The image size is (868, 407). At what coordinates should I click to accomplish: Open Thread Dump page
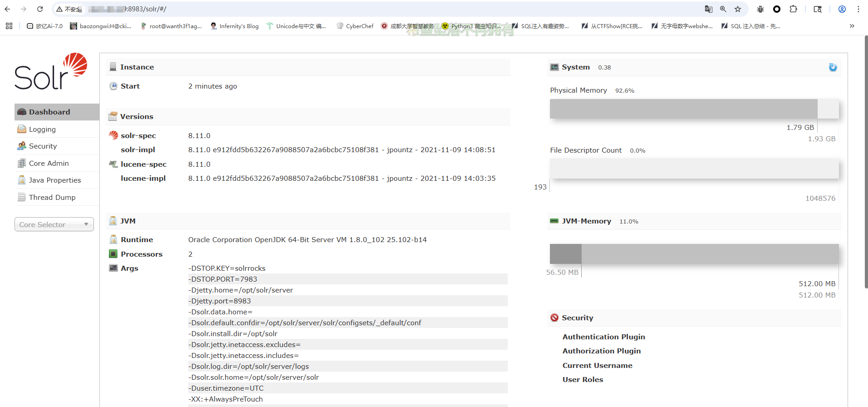52,198
